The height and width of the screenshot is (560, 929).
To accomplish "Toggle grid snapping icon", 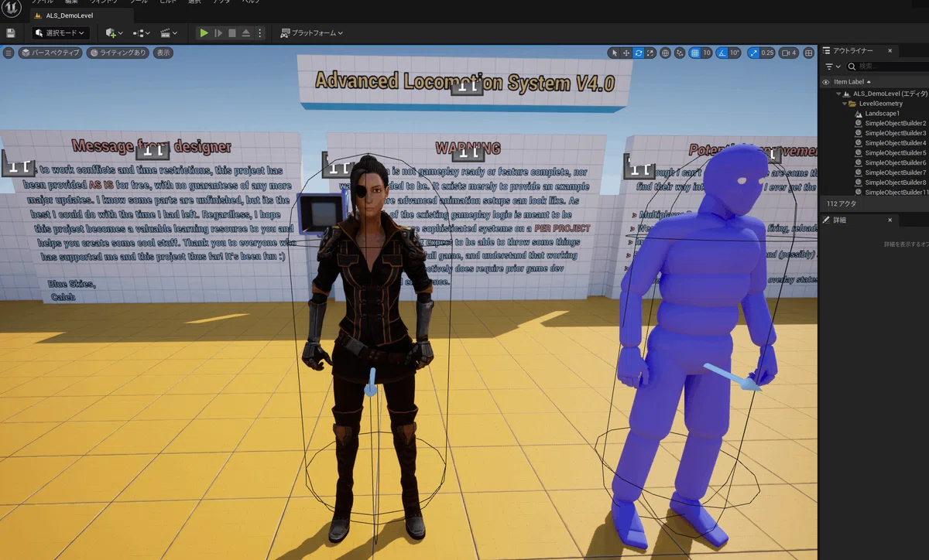I will coord(695,53).
